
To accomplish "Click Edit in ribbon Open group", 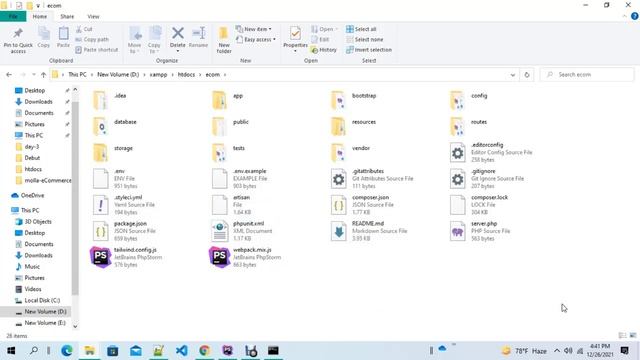I will pyautogui.click(x=320, y=40).
